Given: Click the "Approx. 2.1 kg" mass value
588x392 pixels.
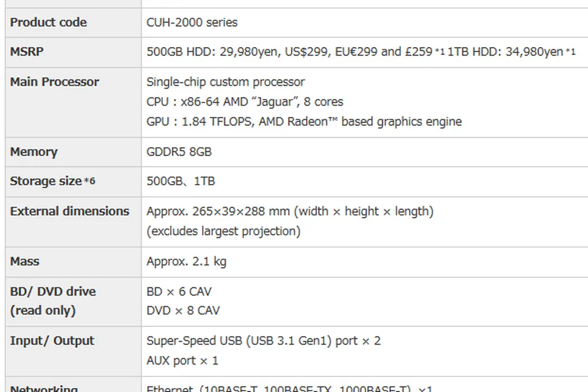Looking at the screenshot, I should click(x=186, y=262).
